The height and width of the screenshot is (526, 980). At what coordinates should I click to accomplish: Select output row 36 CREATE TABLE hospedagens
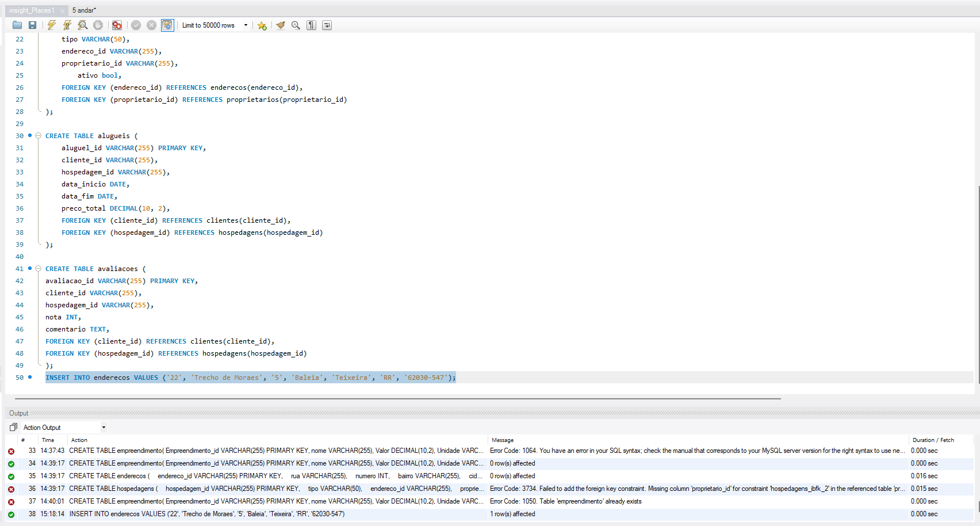coord(489,489)
